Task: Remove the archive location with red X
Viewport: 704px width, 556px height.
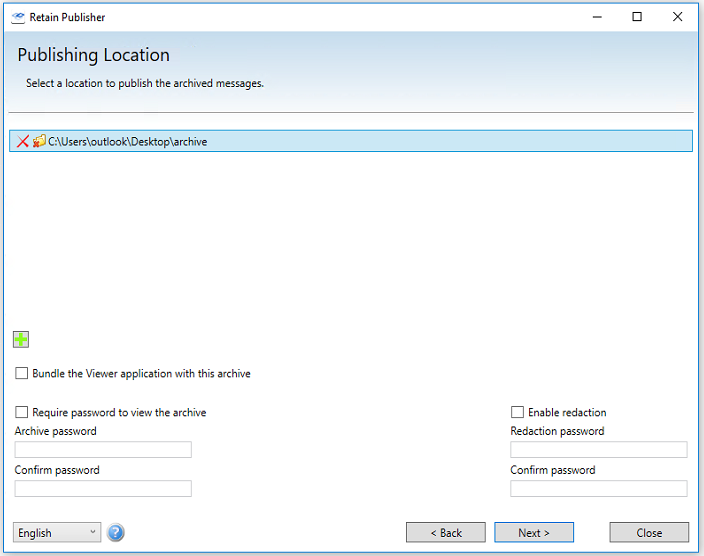Action: coord(22,141)
